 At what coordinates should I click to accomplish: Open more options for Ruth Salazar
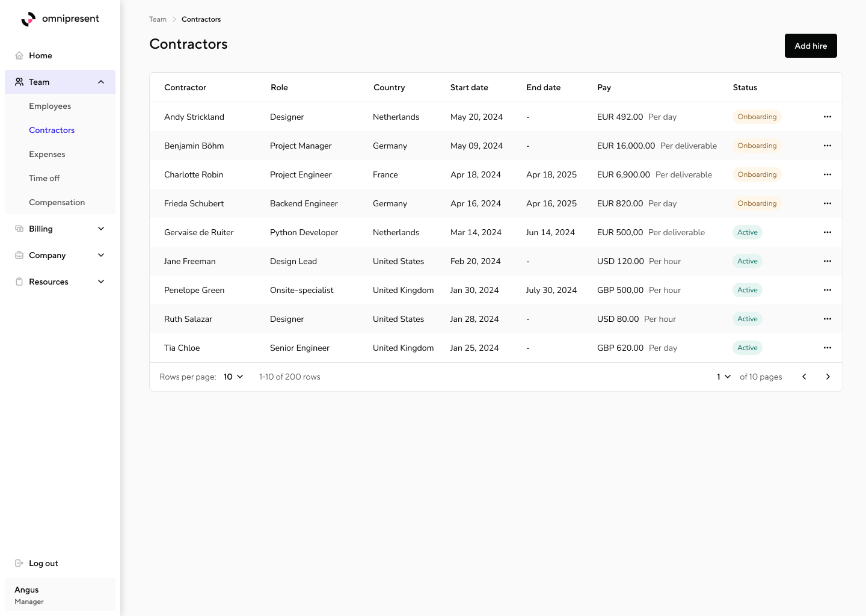click(828, 319)
